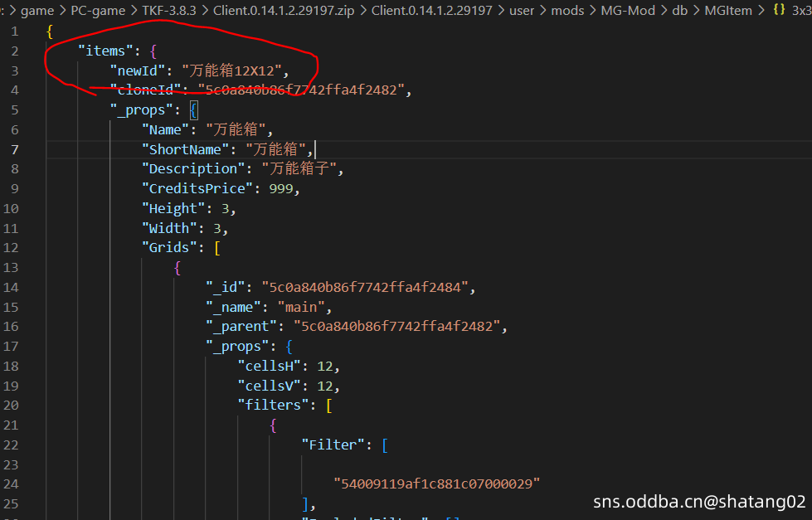Select the 'TKF-3.8.3' breadcrumb item

click(168, 10)
